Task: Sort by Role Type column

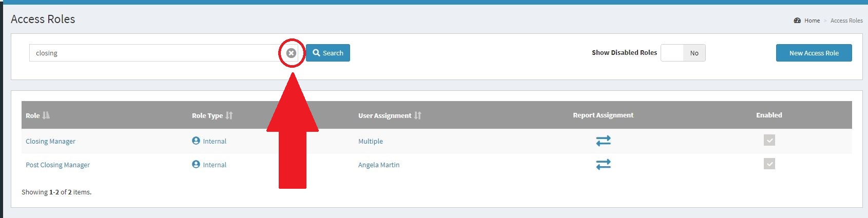Action: [x=212, y=115]
